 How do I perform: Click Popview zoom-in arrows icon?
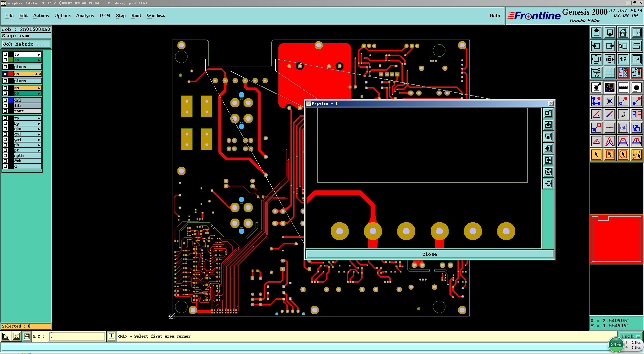point(548,172)
